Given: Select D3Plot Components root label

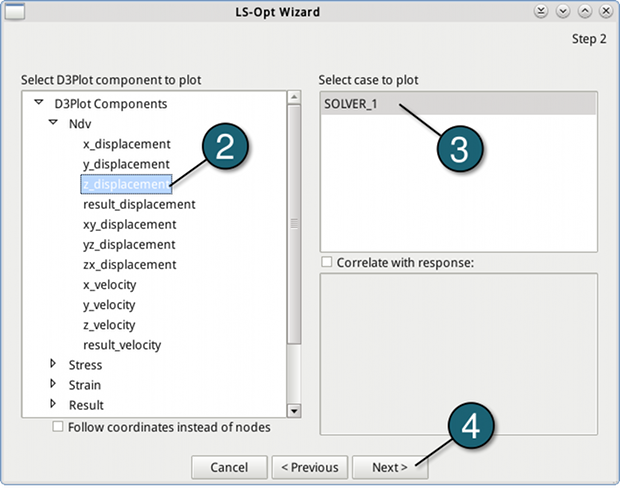Looking at the screenshot, I should coord(111,104).
